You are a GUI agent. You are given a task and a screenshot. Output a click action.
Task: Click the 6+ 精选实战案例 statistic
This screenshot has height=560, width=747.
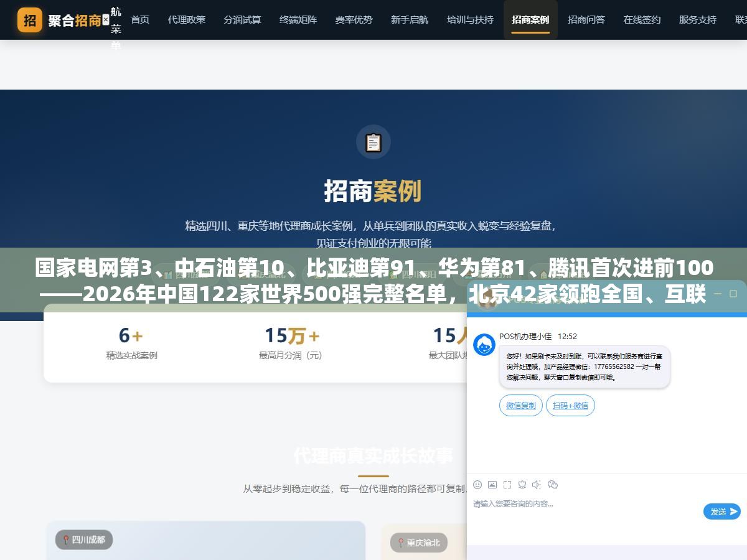point(131,343)
